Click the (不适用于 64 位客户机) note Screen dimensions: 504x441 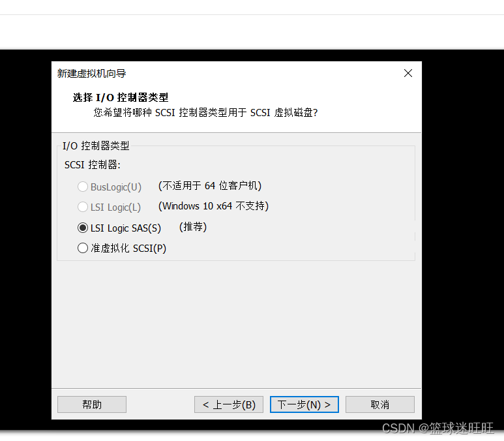(x=210, y=186)
